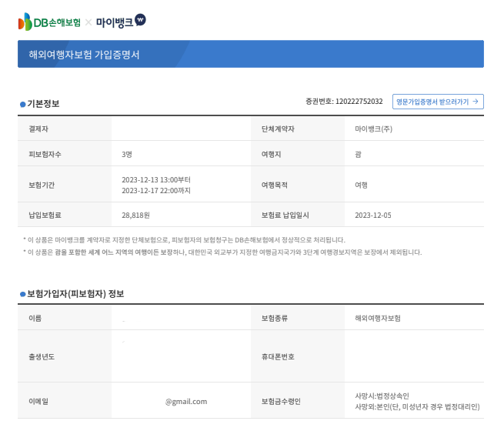504x431 pixels.
Task: Select the 사망외:본인 beneficiary text
Action: (x=417, y=407)
